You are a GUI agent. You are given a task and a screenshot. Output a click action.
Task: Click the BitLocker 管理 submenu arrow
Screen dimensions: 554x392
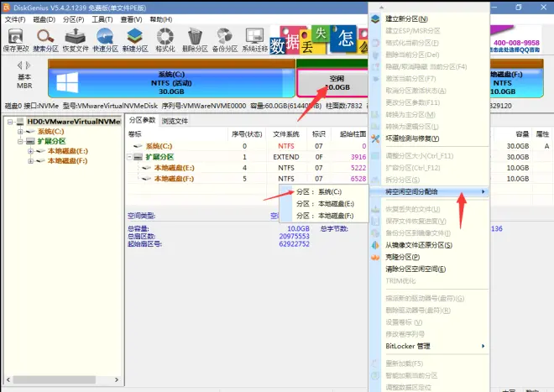click(x=483, y=346)
